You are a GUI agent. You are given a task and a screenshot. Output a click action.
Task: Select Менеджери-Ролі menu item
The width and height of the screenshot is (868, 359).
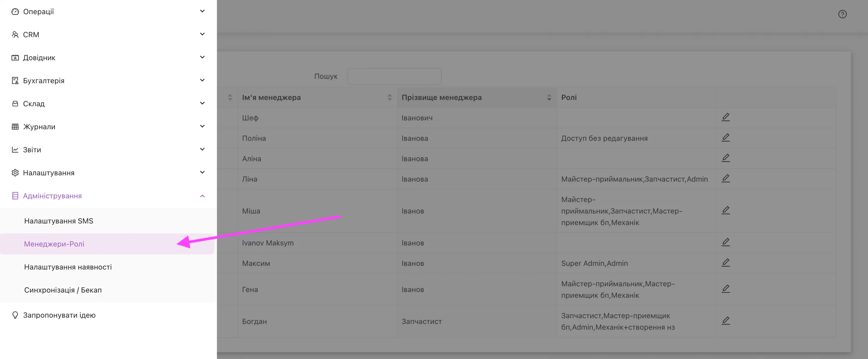(x=107, y=244)
